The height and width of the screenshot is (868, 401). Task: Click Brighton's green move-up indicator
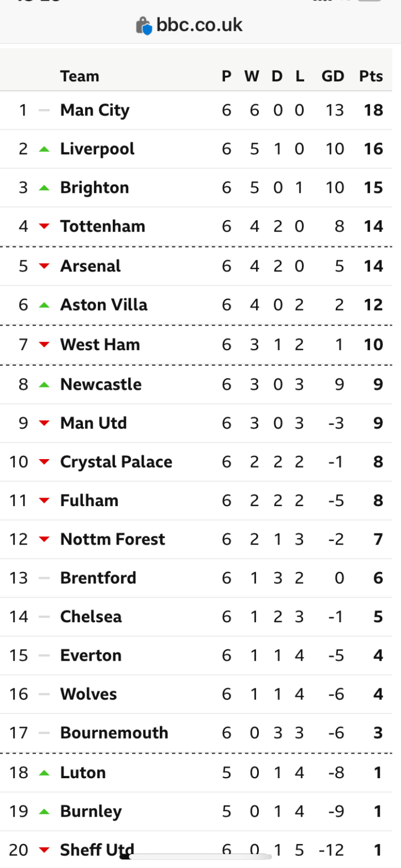(44, 188)
